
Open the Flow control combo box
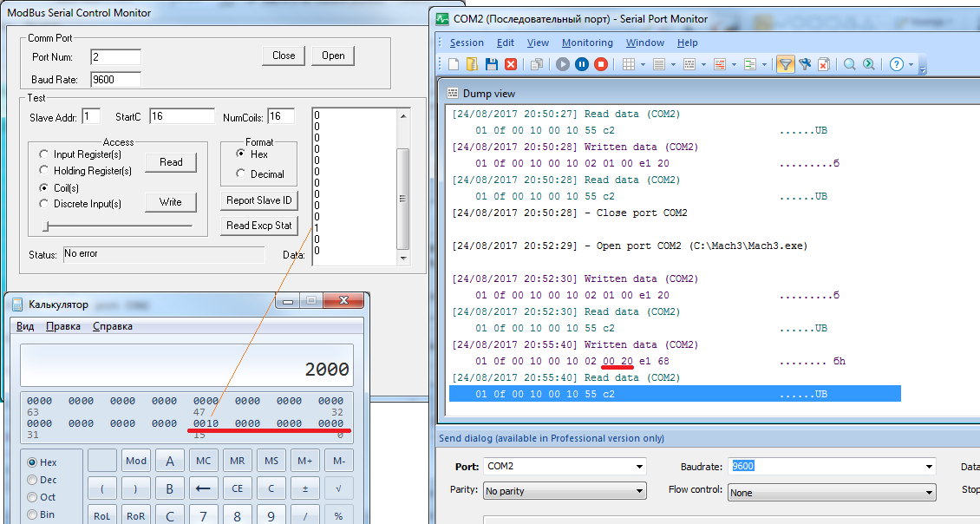832,493
